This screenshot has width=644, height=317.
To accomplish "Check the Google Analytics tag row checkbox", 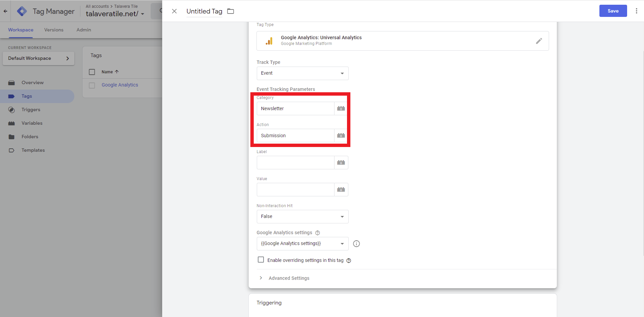I will [92, 86].
